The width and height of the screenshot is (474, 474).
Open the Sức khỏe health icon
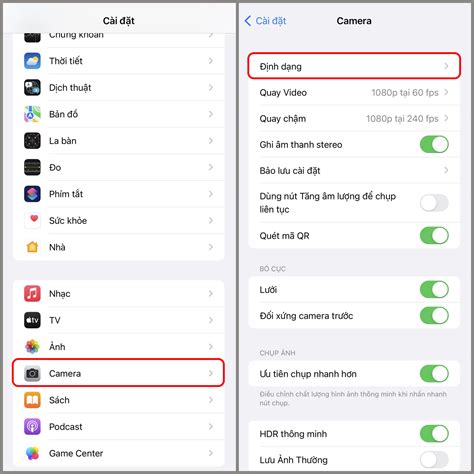click(32, 220)
